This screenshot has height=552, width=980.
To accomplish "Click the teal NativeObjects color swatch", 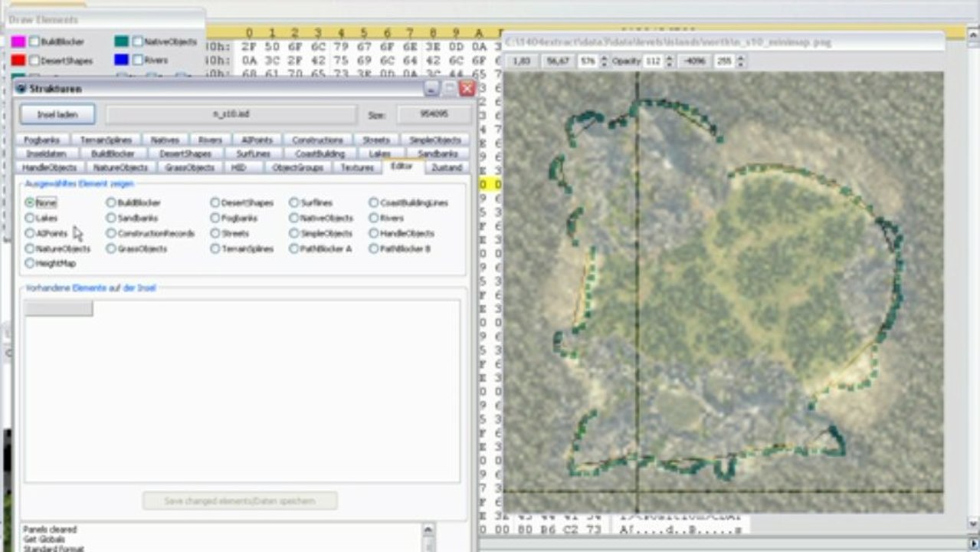I will [121, 41].
